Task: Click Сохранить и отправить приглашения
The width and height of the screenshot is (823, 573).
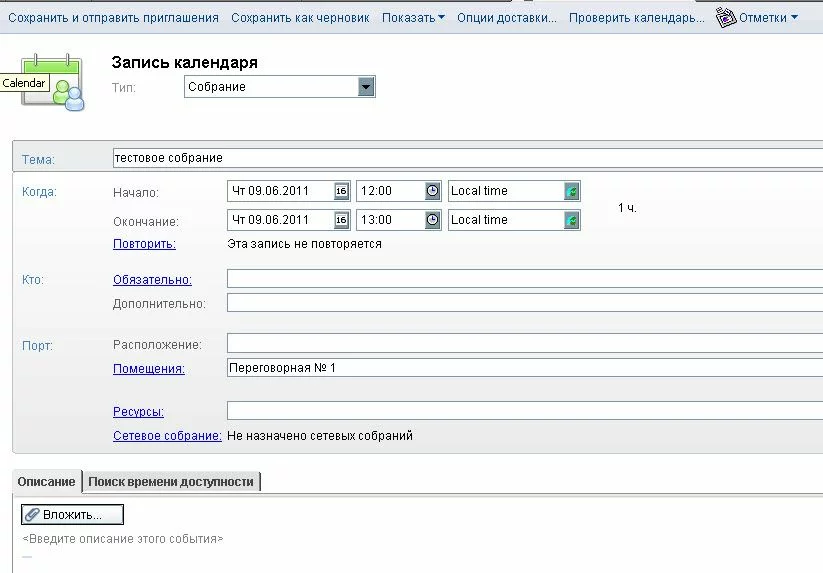Action: [113, 17]
